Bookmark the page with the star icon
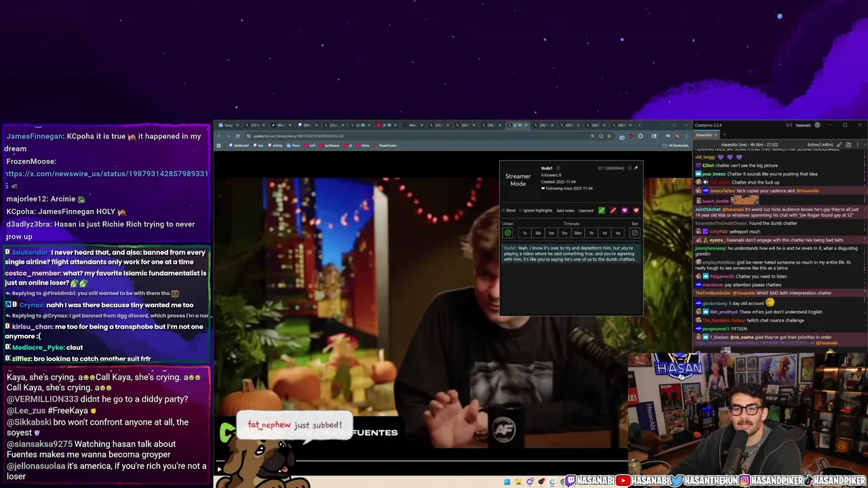The image size is (868, 488). [609, 136]
